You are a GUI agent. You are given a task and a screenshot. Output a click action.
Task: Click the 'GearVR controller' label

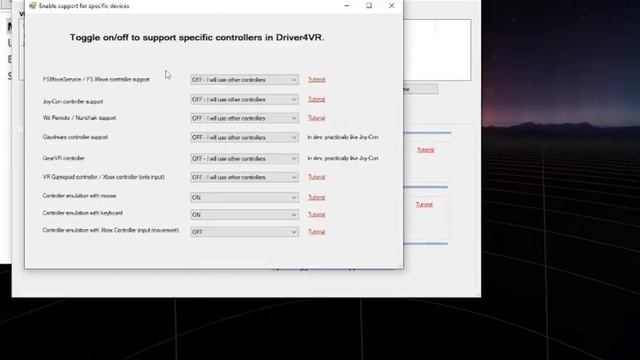point(64,158)
